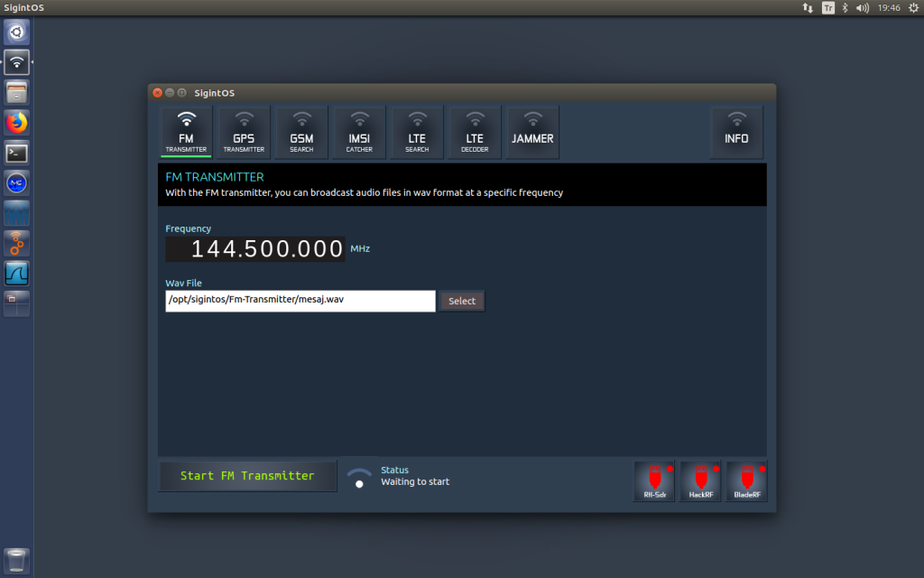
Task: Open the Jammer tab
Action: click(x=532, y=133)
